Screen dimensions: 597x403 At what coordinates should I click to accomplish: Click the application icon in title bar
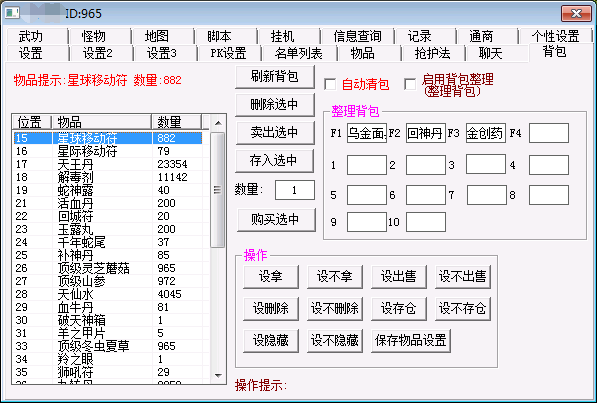pos(12,13)
